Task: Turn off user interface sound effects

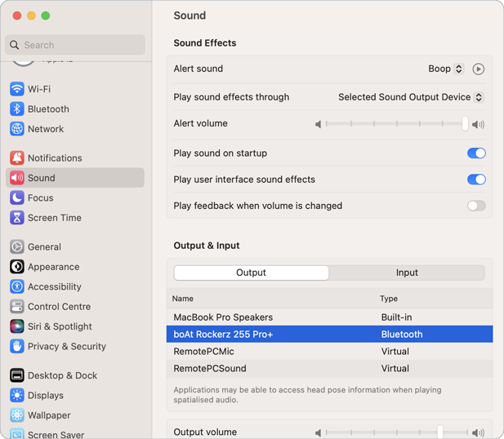Action: coord(476,180)
